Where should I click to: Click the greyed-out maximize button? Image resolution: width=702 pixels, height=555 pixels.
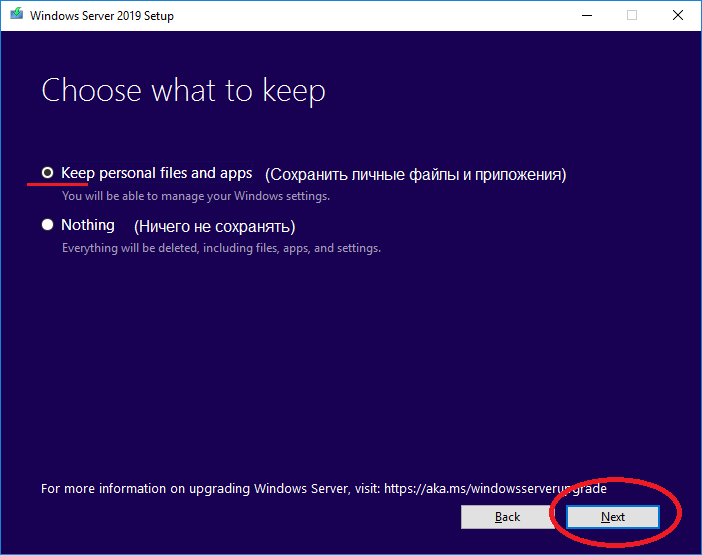631,15
